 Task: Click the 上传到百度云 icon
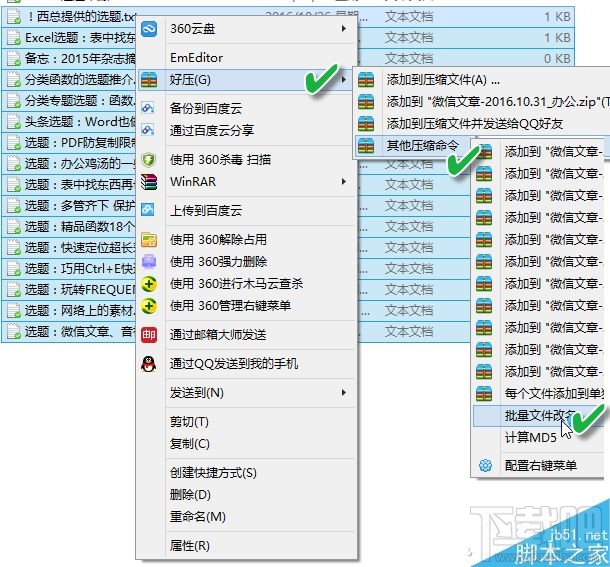(148, 210)
